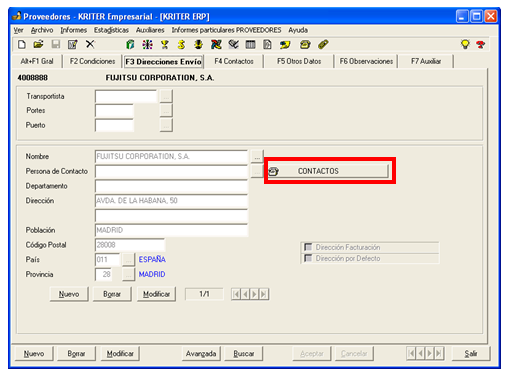
Task: Click the Salir button
Action: 471,353
